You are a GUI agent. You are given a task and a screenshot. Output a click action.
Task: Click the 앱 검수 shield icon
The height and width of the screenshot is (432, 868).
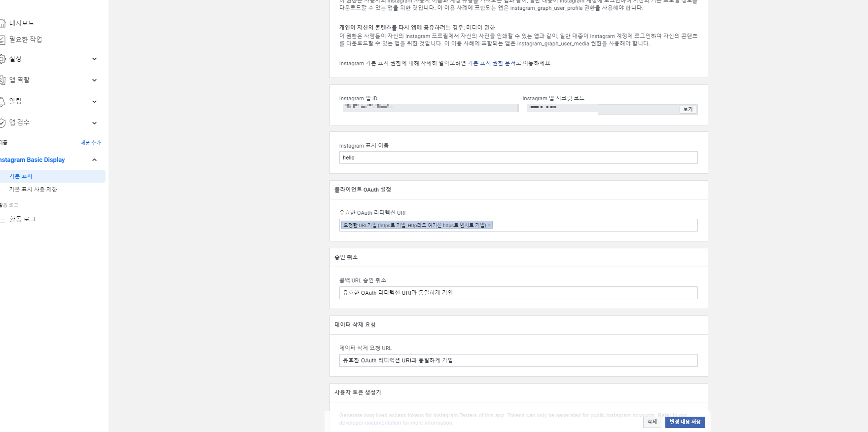(2, 122)
